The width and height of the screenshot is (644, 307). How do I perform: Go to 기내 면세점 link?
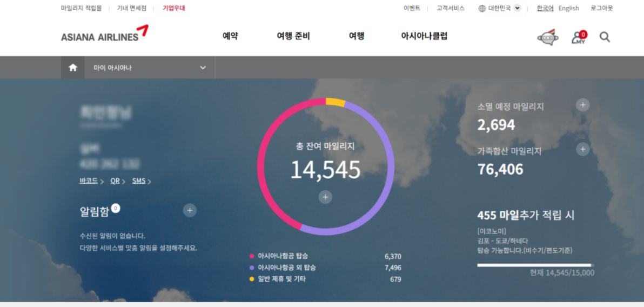(x=131, y=8)
